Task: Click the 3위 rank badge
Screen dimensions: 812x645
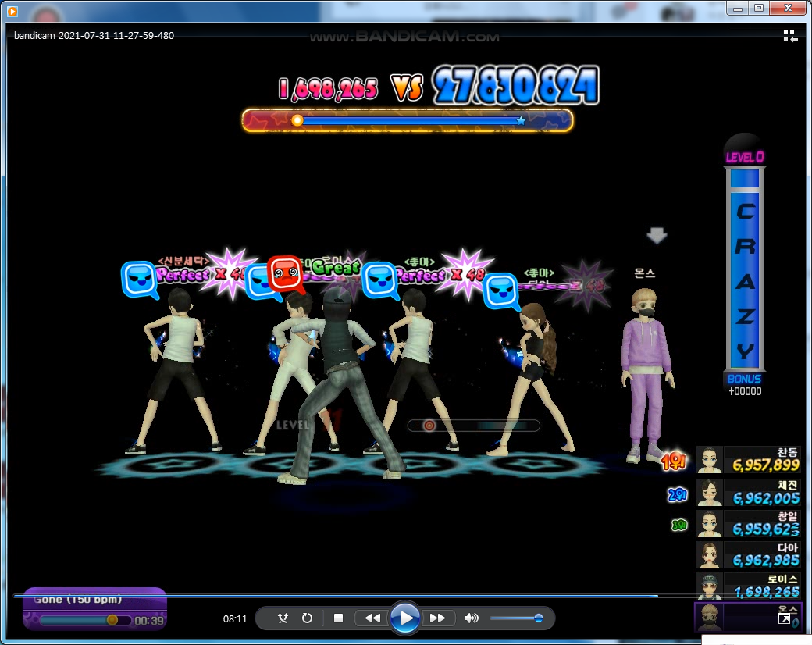Action: click(x=679, y=526)
